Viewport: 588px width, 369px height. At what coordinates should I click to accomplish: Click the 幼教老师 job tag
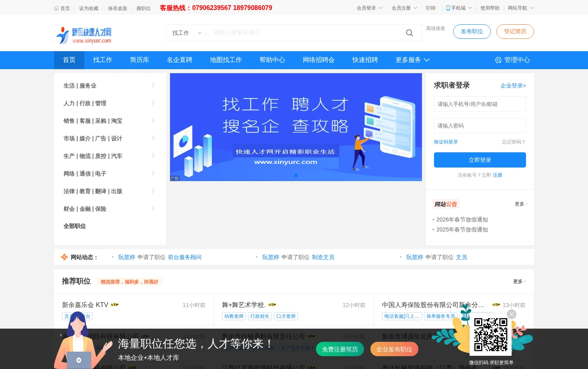234,316
